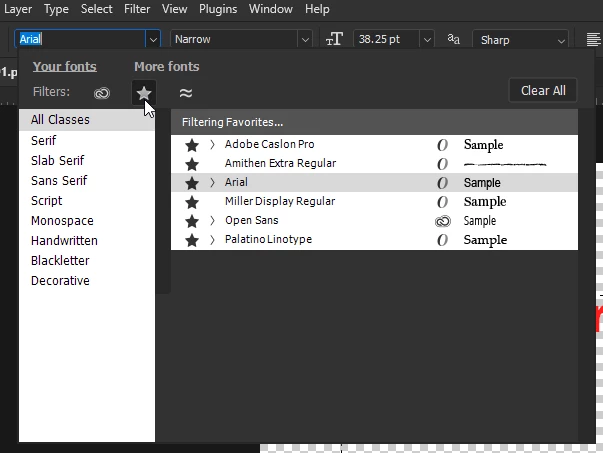Select All Classes category

87,120
